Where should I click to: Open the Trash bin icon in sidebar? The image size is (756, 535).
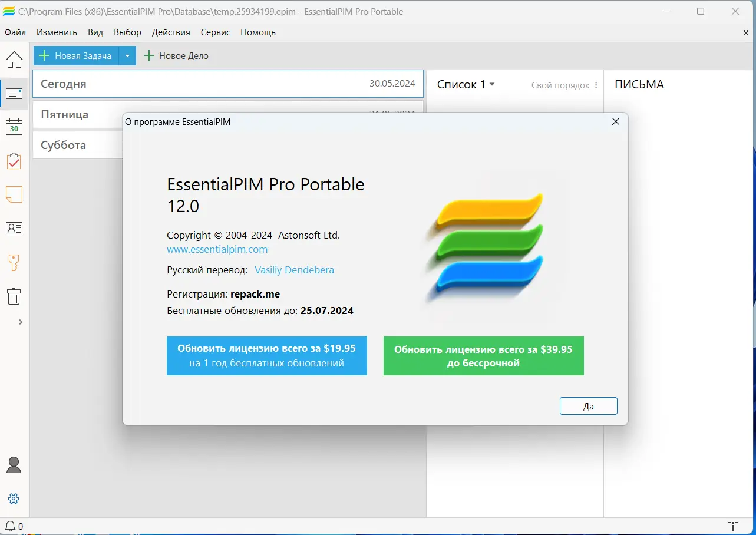pyautogui.click(x=14, y=296)
